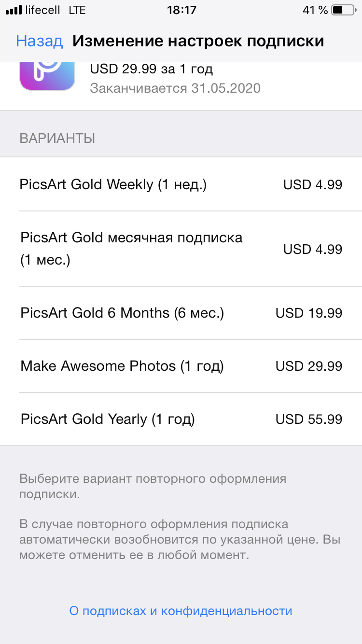Viewport: 362px width, 644px height.
Task: Tap the Назад back button
Action: [39, 41]
